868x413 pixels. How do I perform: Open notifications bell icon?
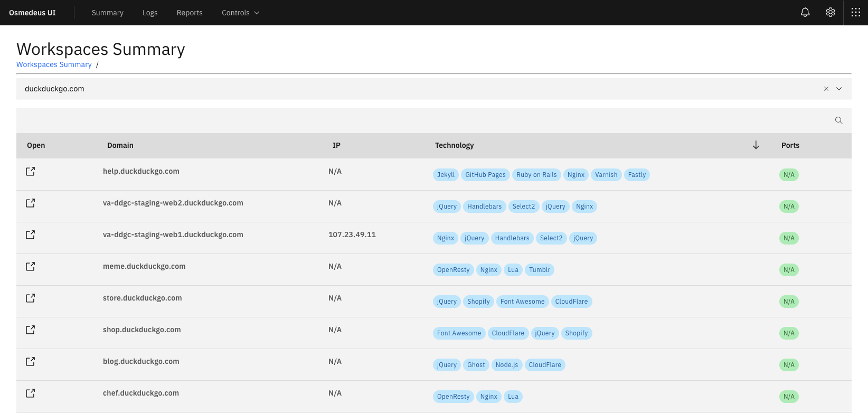point(805,12)
